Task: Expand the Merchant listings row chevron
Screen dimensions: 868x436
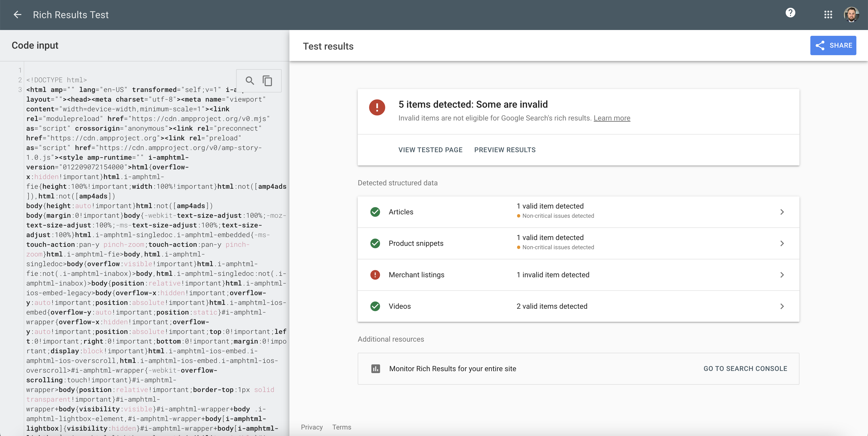Action: pyautogui.click(x=782, y=275)
